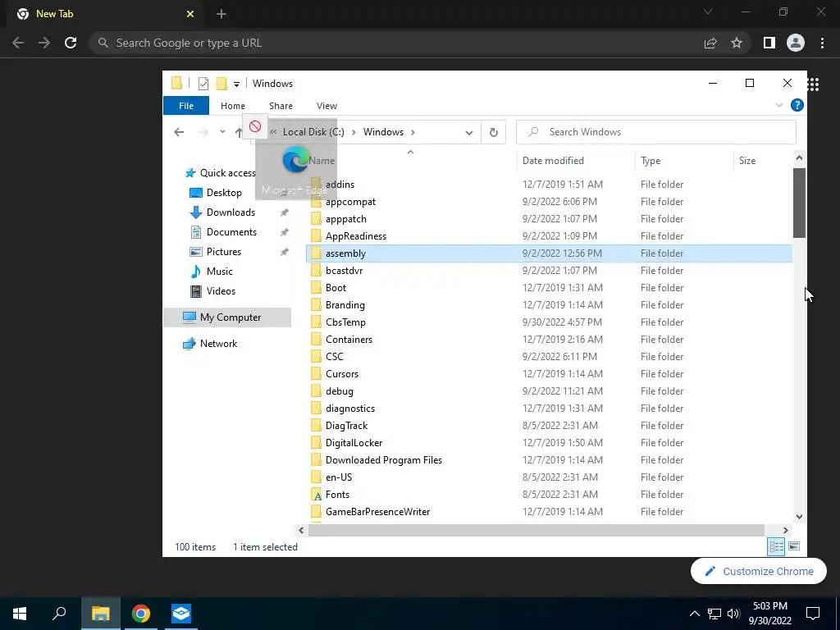
Task: Click the Chrome reload page icon
Action: [x=71, y=43]
